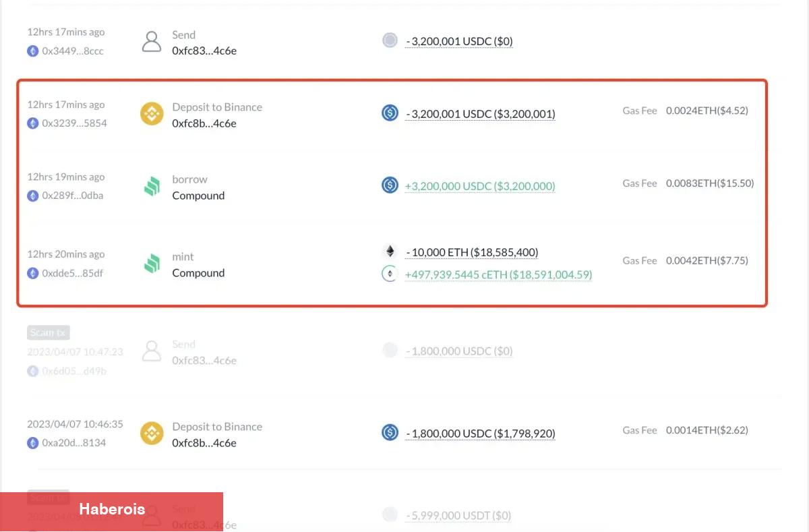Click faded person icon in the 0x6d05...d49b scam row
Image resolution: width=809 pixels, height=532 pixels.
tap(152, 351)
